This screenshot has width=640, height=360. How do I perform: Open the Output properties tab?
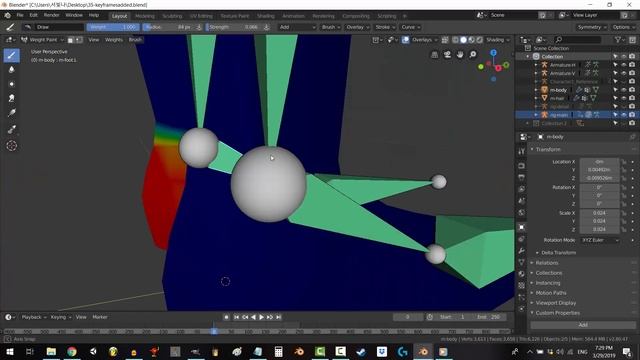pyautogui.click(x=522, y=177)
